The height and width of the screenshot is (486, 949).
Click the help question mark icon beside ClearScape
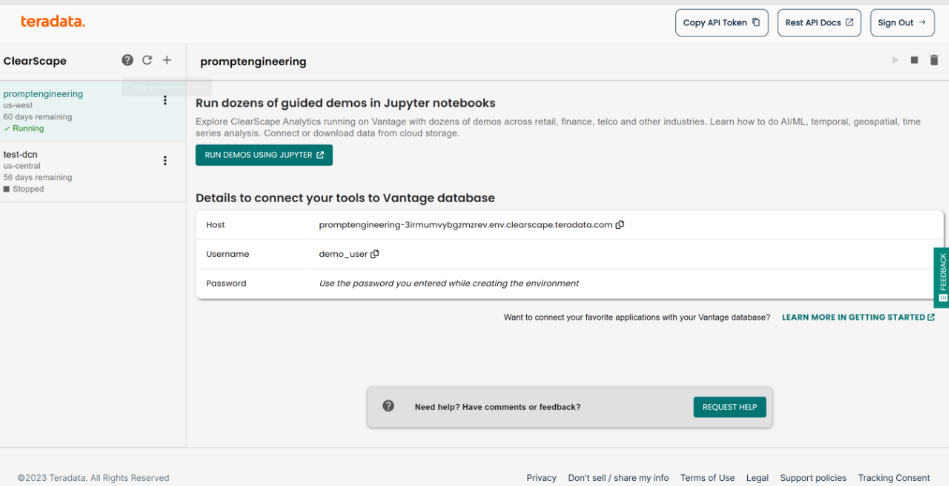pyautogui.click(x=127, y=60)
